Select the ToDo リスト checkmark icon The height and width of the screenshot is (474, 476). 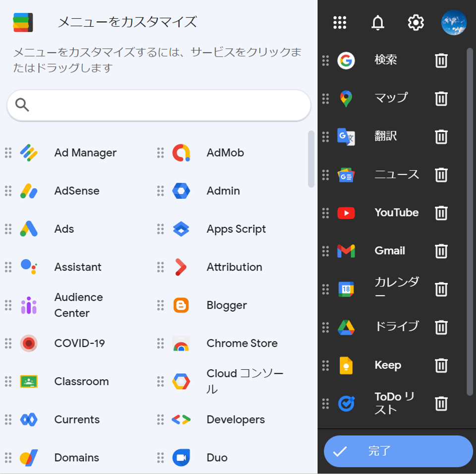pyautogui.click(x=346, y=404)
